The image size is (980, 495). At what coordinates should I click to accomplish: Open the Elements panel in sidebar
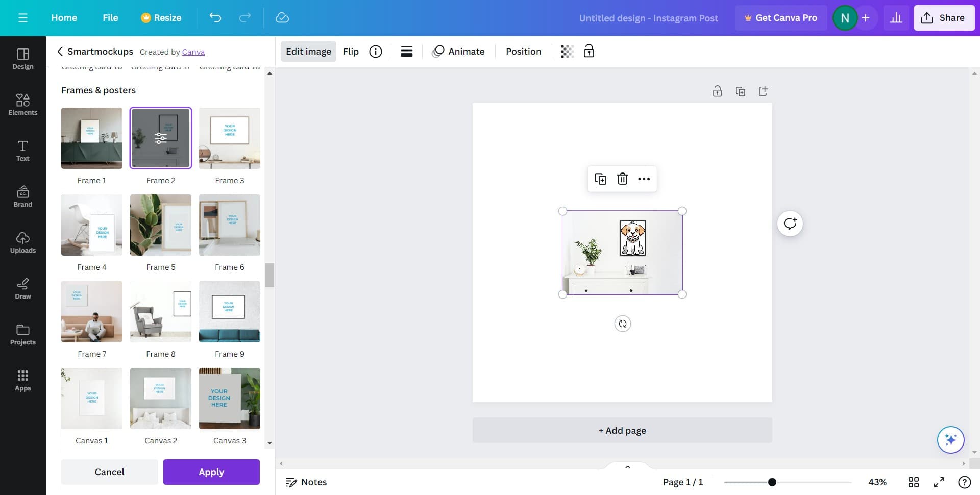pyautogui.click(x=22, y=104)
